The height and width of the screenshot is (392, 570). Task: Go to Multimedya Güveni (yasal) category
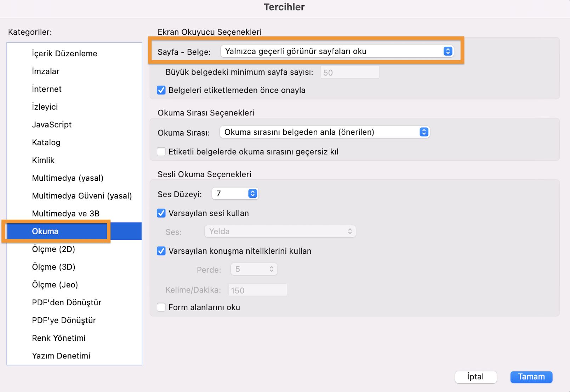tap(82, 196)
